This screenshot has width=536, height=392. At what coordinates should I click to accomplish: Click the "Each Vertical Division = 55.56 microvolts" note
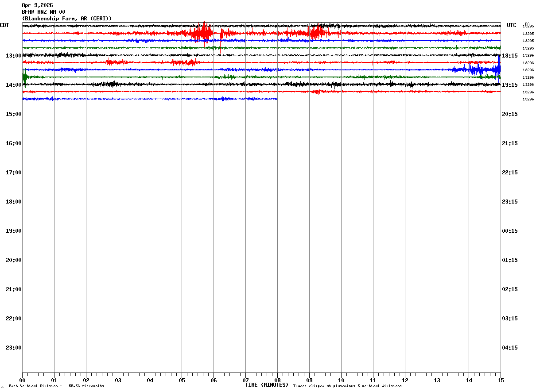pos(57,386)
